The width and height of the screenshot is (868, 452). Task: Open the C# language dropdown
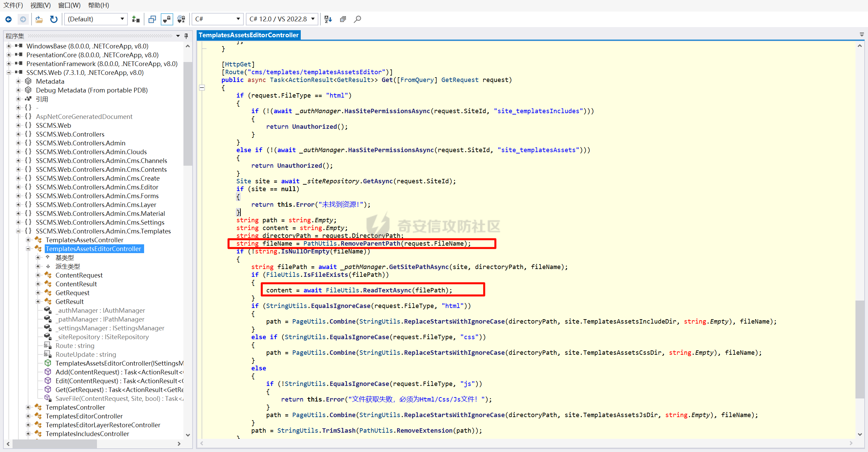tap(218, 19)
